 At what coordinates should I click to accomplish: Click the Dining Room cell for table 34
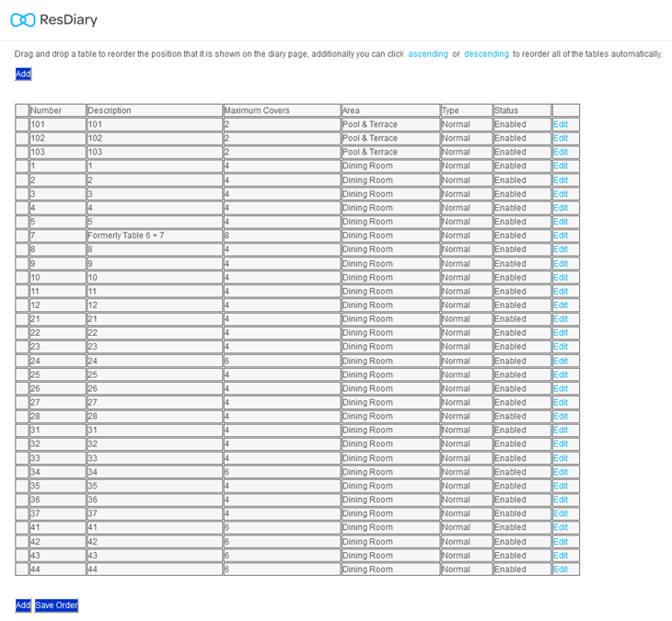pyautogui.click(x=390, y=472)
